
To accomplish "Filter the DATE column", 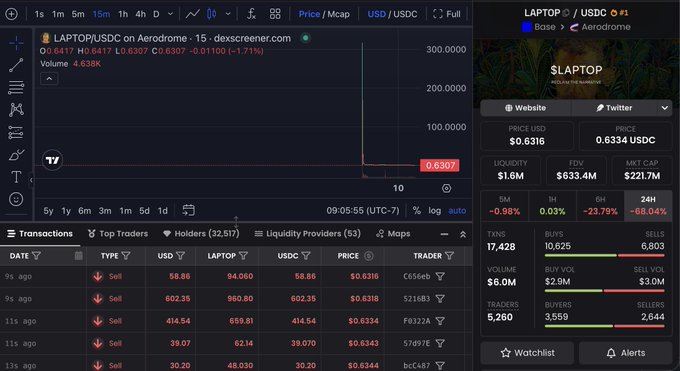I will pos(36,256).
